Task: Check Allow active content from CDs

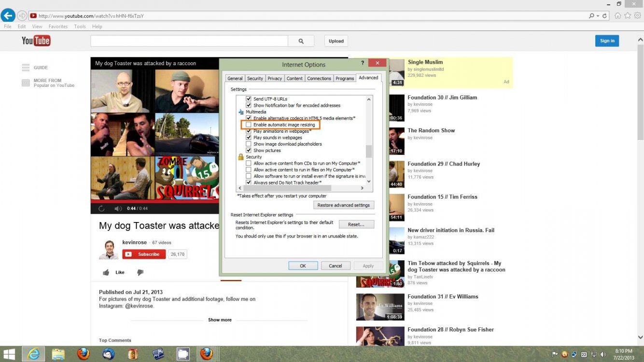Action: pos(249,163)
